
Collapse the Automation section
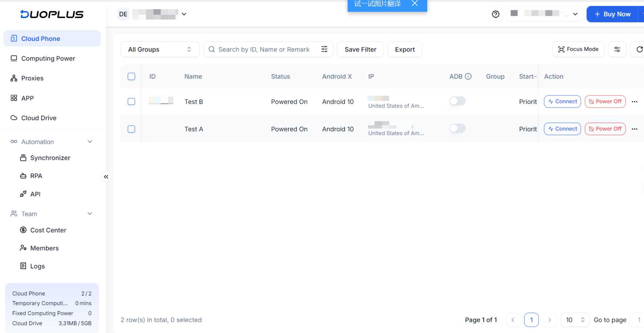point(90,142)
